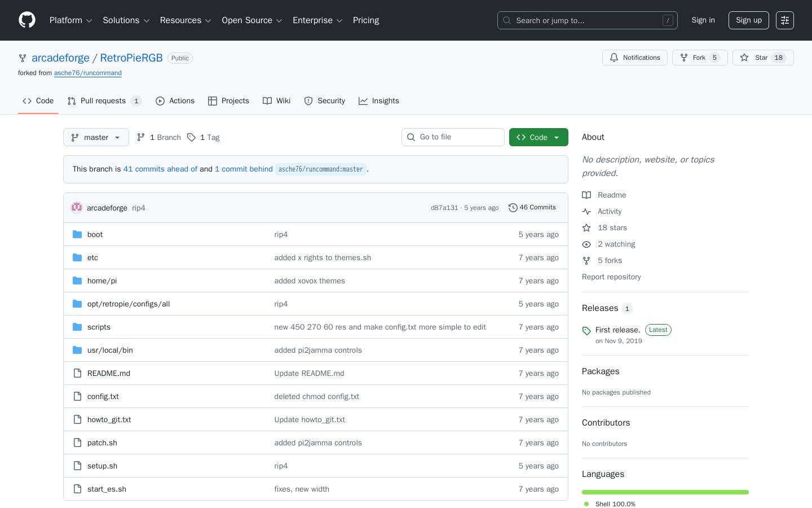812x508 pixels.
Task: Click the Notifications bell button
Action: pos(635,58)
